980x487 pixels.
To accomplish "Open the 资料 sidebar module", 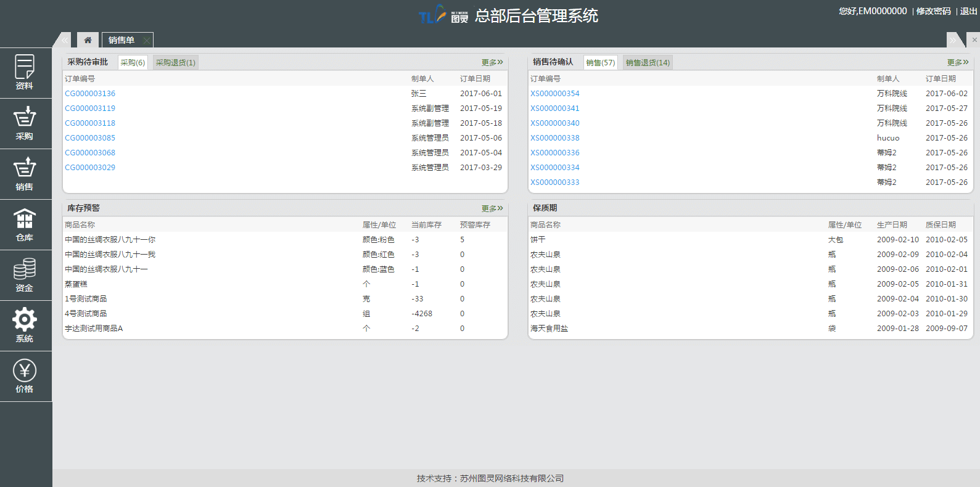I will [25, 73].
